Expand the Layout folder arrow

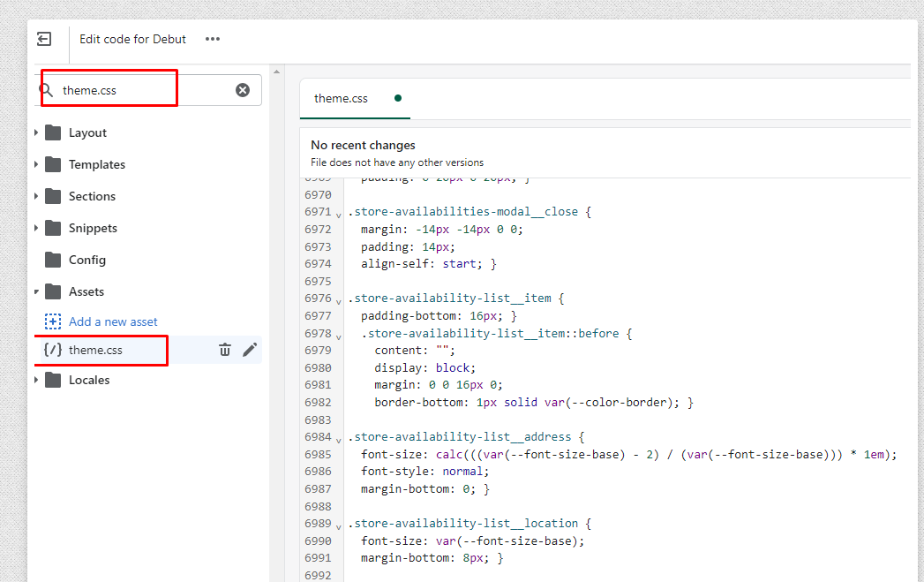(x=36, y=132)
